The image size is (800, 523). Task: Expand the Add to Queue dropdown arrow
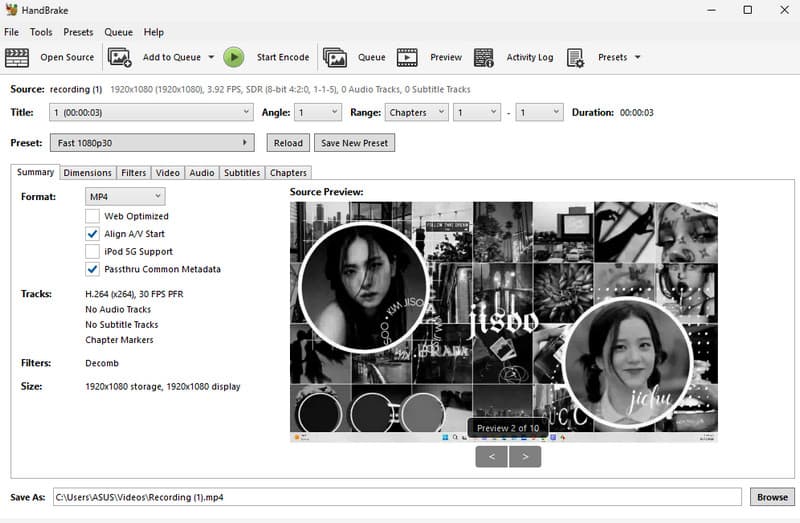point(211,57)
